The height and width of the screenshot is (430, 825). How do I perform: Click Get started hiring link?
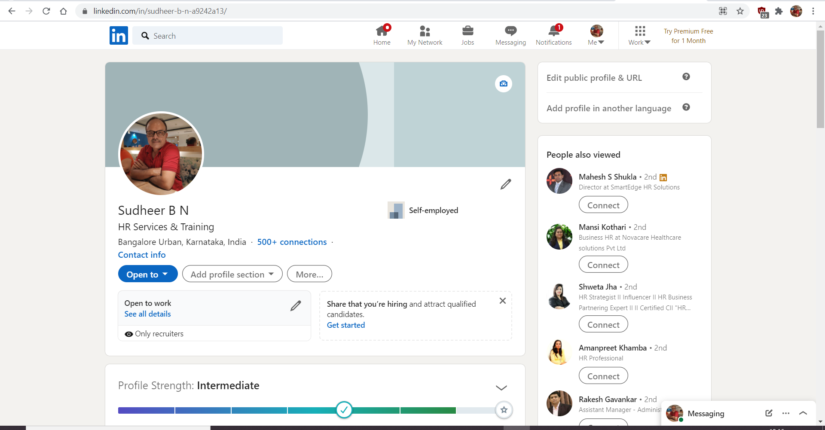[x=346, y=325]
